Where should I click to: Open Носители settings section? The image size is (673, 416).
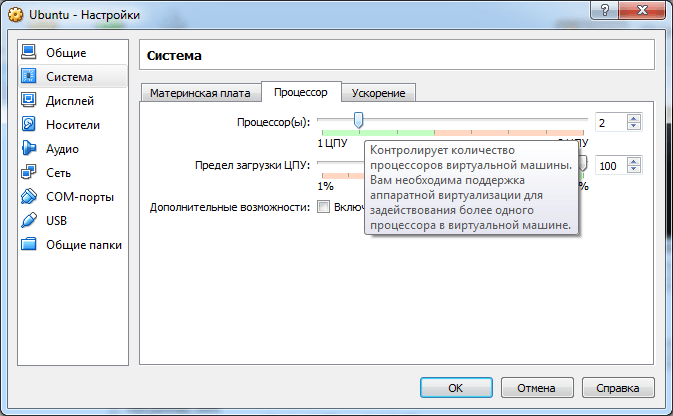(73, 125)
